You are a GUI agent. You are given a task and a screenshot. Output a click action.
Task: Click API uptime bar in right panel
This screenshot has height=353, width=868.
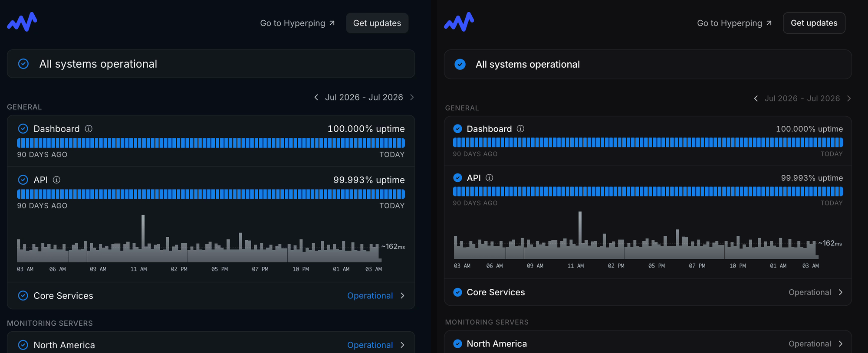click(x=648, y=191)
